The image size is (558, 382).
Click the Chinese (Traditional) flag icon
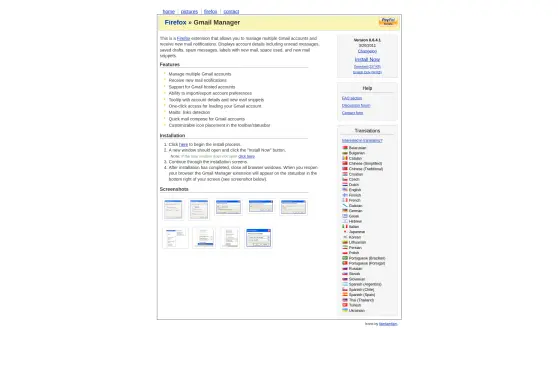(345, 169)
